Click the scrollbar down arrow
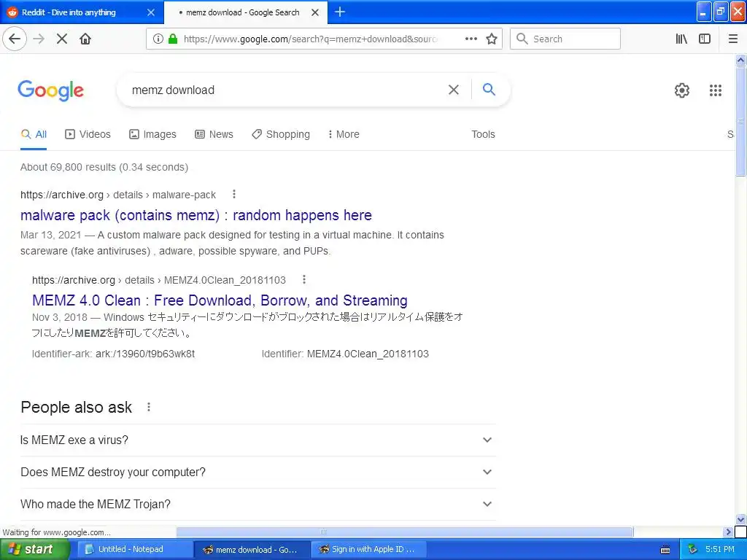 [x=741, y=519]
